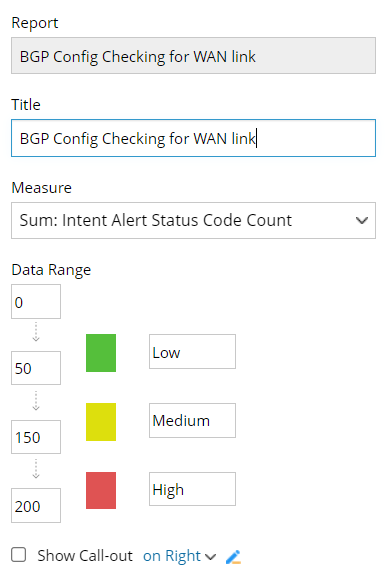Click the pencil edit icon next to call-out
This screenshot has width=391, height=587.
click(x=233, y=557)
